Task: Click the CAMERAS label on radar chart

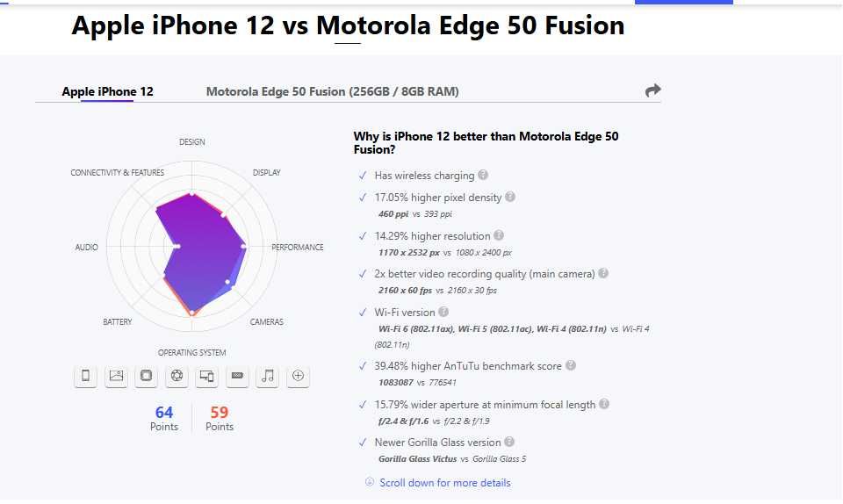Action: (266, 322)
